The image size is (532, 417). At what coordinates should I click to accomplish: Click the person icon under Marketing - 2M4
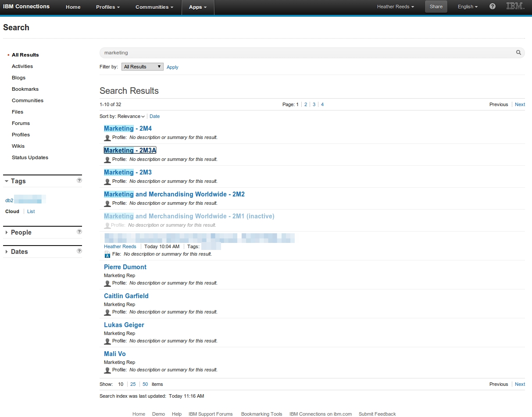point(107,138)
